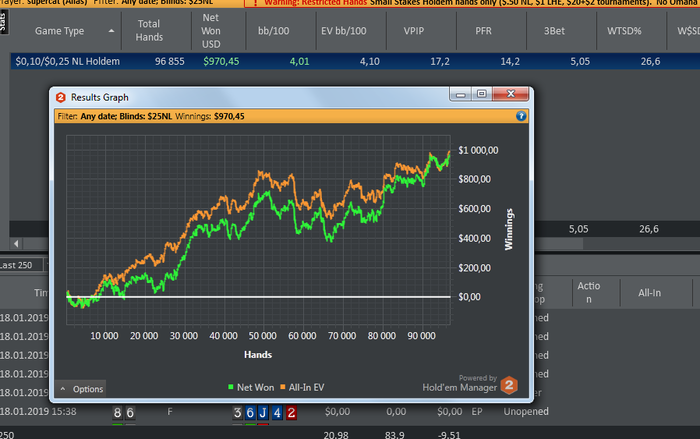Click the Hold'em Manager 2 logo badge
Image resolution: width=700 pixels, height=439 pixels.
coord(509,385)
